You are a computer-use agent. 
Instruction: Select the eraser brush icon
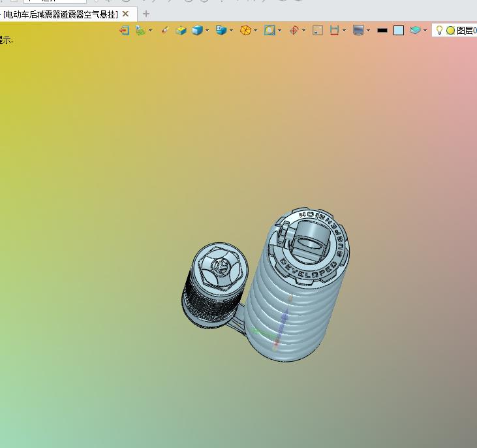(x=165, y=30)
